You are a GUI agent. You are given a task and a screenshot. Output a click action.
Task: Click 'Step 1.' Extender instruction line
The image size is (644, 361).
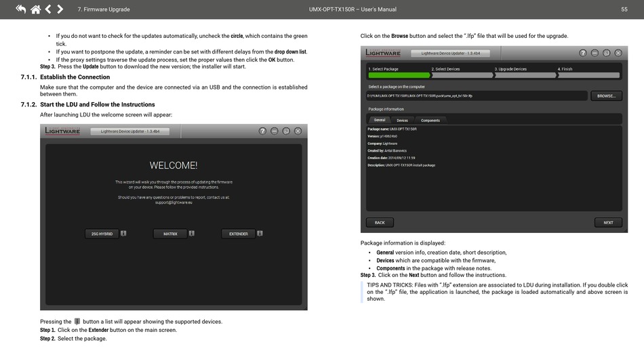[x=108, y=330]
